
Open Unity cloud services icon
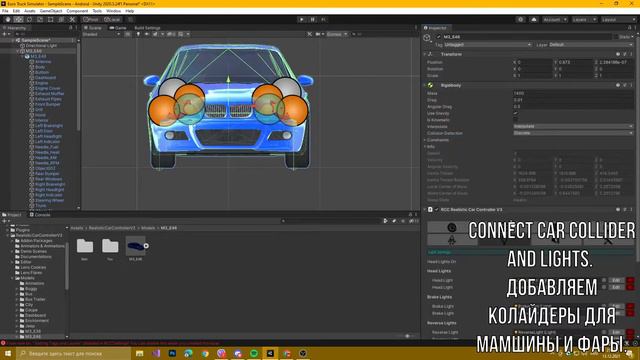pyautogui.click(x=534, y=19)
